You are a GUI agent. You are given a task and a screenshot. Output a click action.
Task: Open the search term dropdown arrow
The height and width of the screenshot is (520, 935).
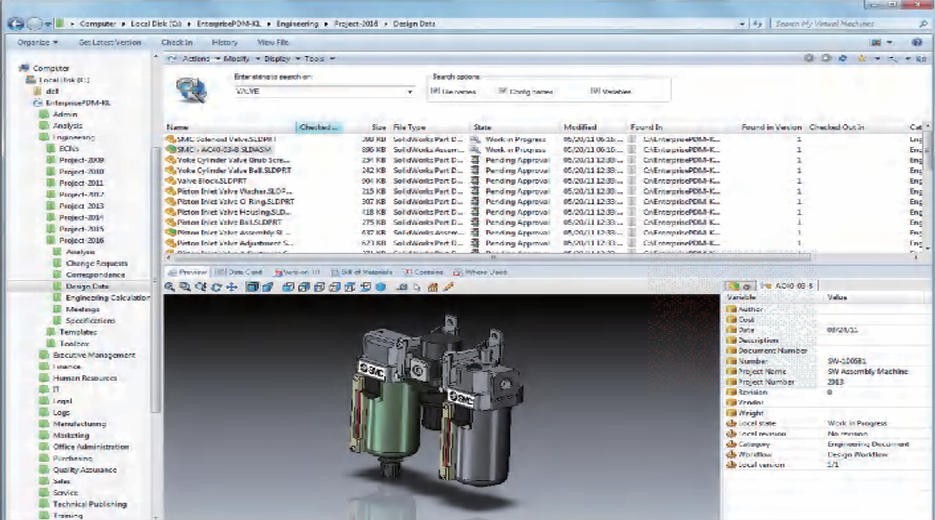[410, 91]
